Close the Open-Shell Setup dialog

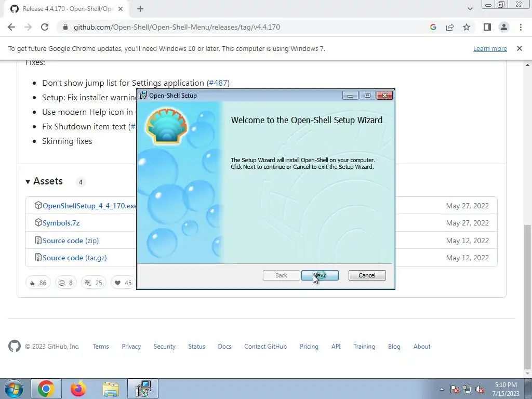384,96
